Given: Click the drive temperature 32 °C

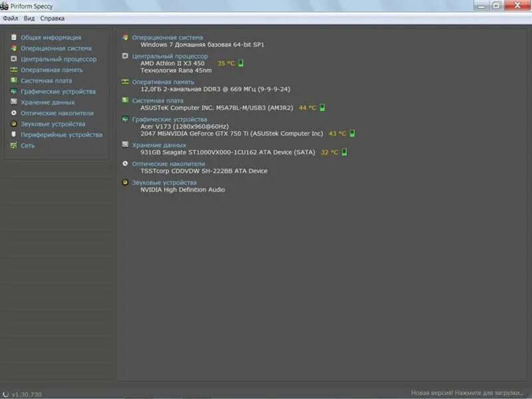Looking at the screenshot, I should point(329,152).
